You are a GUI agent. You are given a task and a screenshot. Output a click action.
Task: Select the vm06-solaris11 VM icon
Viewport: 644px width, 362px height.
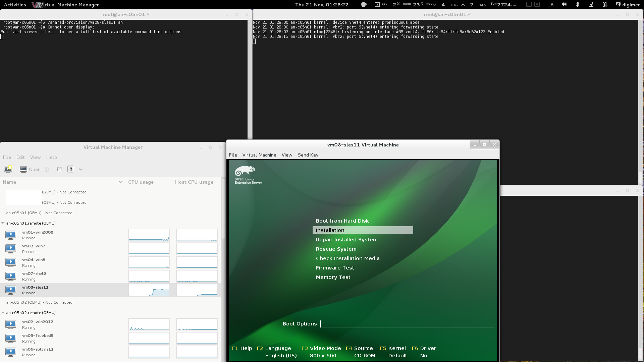pos(11,352)
